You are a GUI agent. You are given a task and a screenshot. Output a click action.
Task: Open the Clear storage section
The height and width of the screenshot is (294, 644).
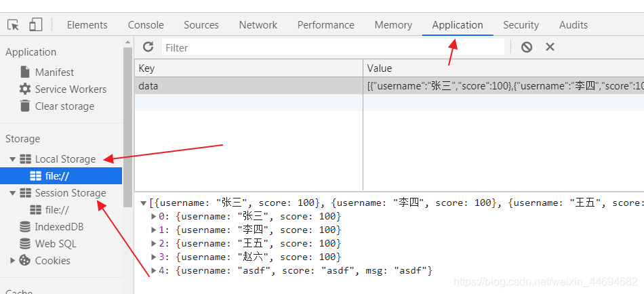pyautogui.click(x=64, y=106)
